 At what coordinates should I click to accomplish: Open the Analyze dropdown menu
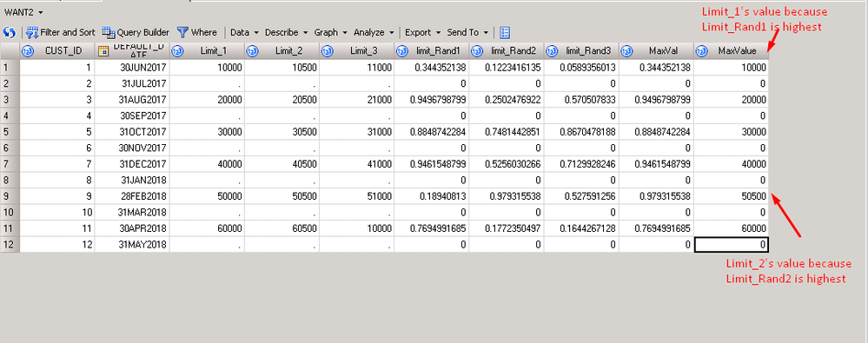374,33
